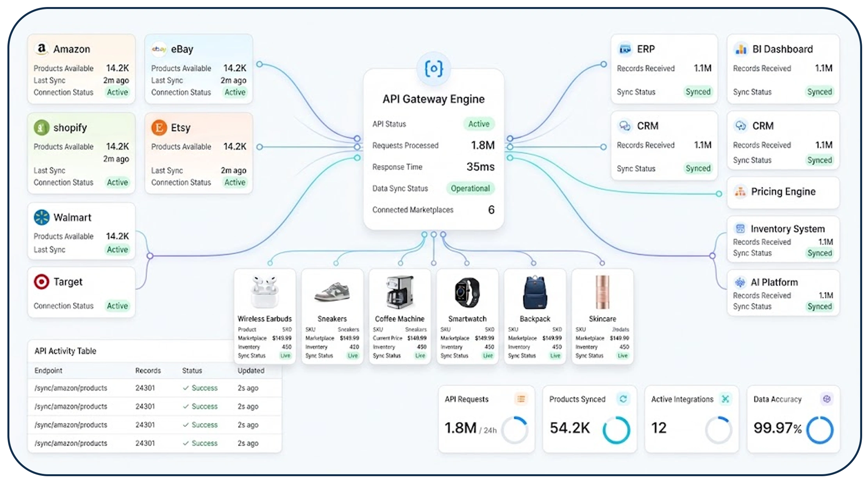Viewport: 868px width, 484px height.
Task: Click the BI Dashboard chart icon
Action: click(x=741, y=49)
